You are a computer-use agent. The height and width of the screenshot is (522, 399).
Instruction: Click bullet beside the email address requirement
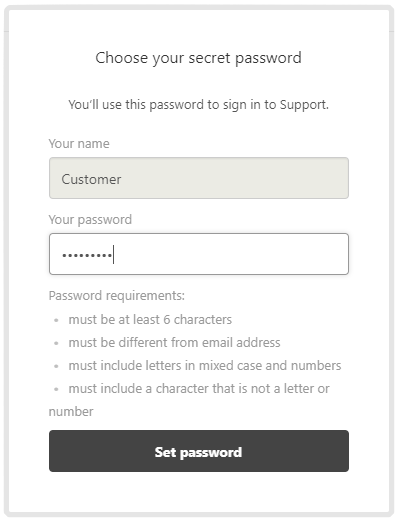[56, 343]
